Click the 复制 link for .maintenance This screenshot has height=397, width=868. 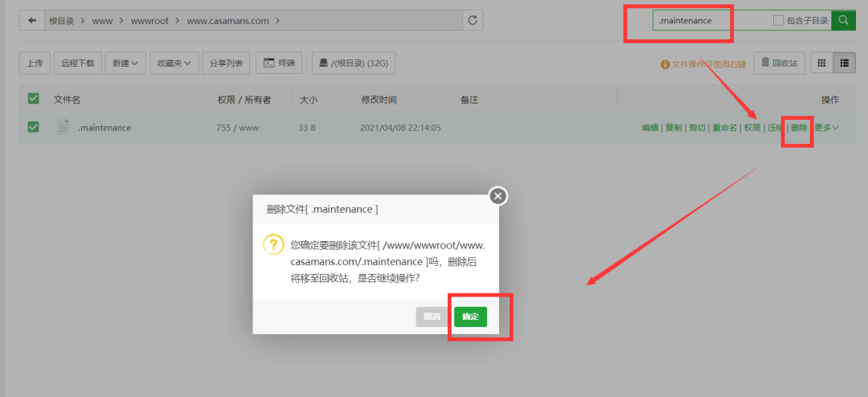pyautogui.click(x=674, y=127)
